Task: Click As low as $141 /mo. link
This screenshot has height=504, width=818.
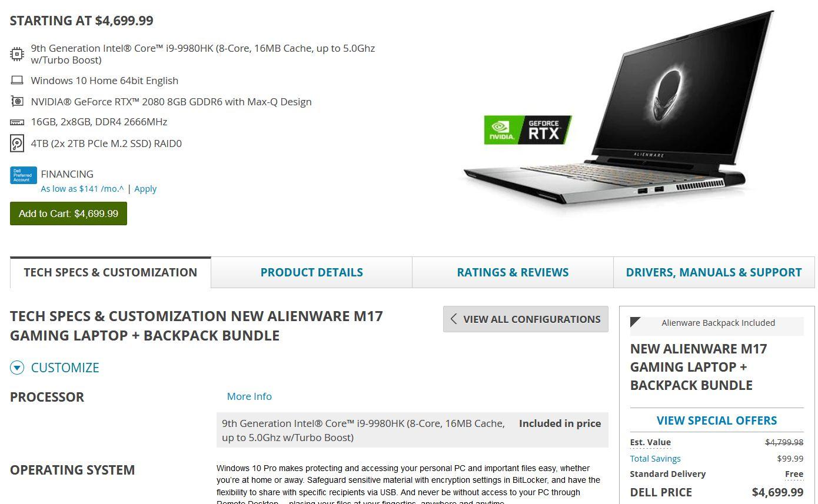Action: [82, 189]
